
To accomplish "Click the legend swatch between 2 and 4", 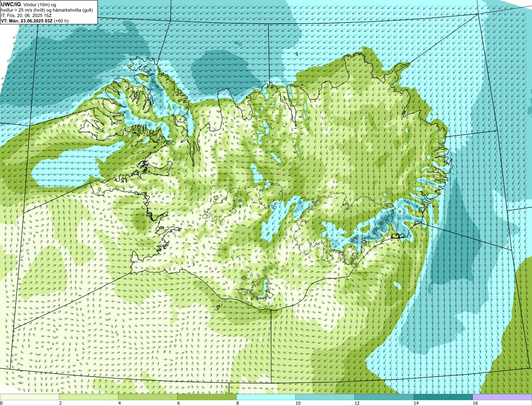I will click(89, 397).
